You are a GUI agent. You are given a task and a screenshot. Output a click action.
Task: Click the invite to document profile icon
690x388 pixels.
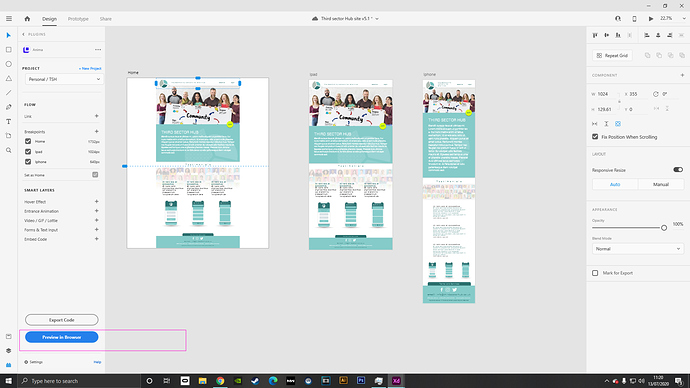[618, 18]
